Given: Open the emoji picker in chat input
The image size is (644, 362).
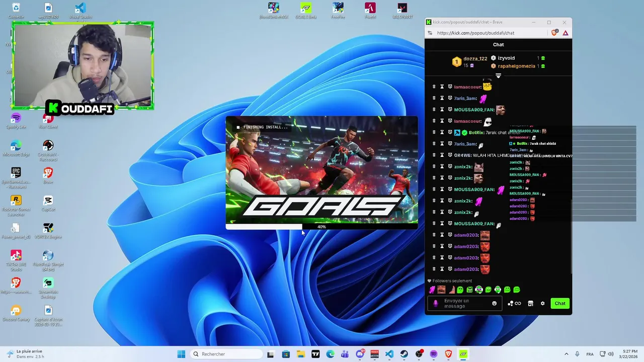Looking at the screenshot, I should click(494, 303).
